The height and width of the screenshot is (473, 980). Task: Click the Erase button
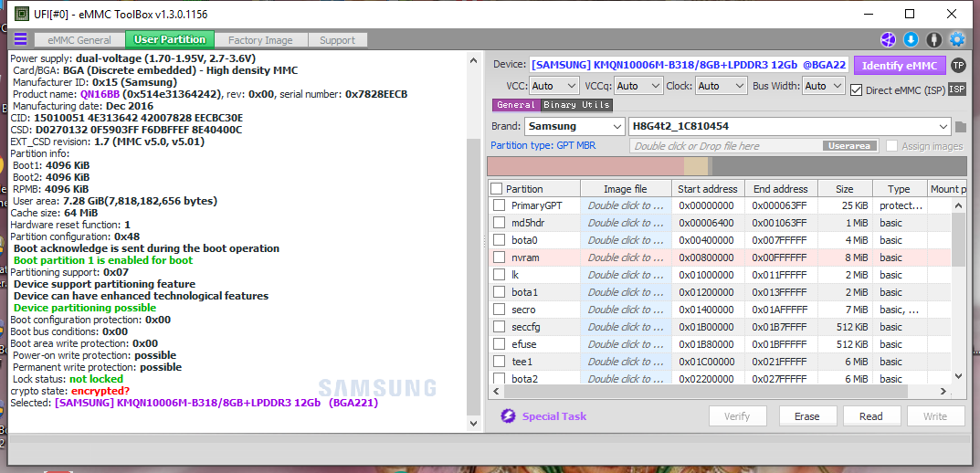point(806,416)
